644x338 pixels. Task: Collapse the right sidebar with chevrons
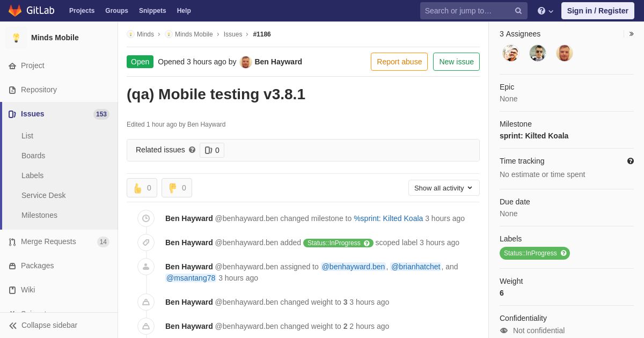(631, 34)
